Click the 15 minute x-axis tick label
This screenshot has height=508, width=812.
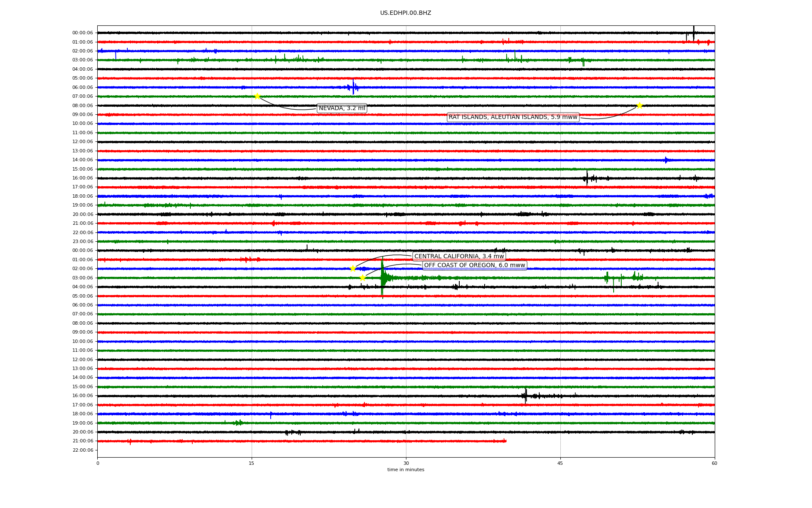pos(252,463)
